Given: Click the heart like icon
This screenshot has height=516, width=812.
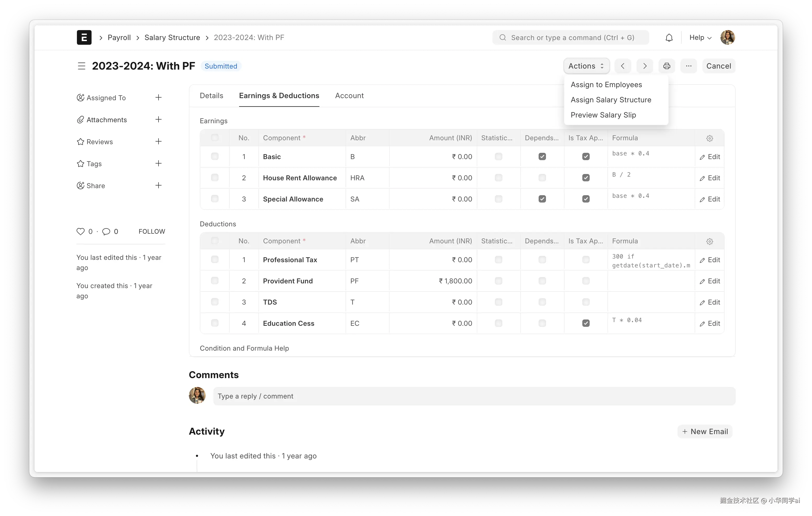Looking at the screenshot, I should (x=80, y=231).
